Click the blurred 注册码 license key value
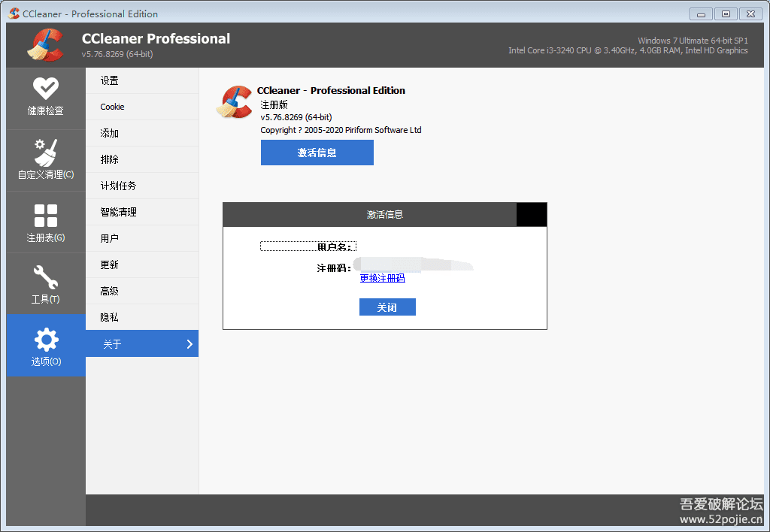This screenshot has height=532, width=770. point(414,264)
